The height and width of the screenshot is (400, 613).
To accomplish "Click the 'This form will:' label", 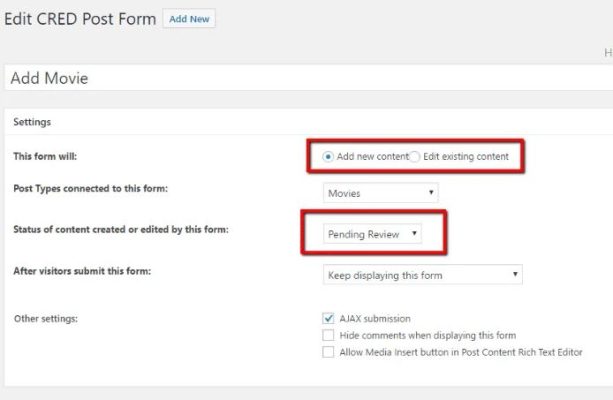I will point(44,157).
